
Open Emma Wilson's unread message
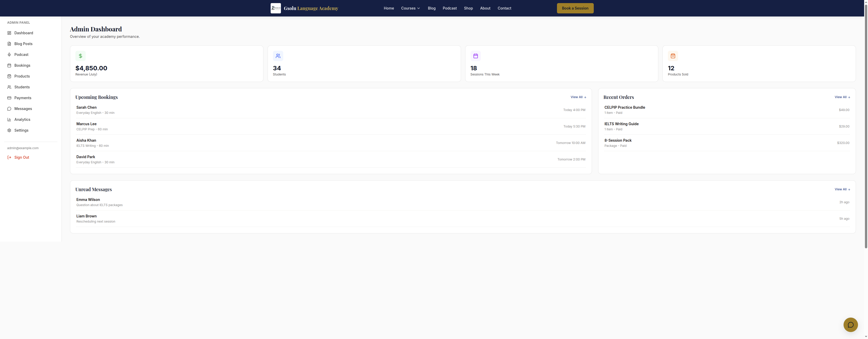(463, 202)
